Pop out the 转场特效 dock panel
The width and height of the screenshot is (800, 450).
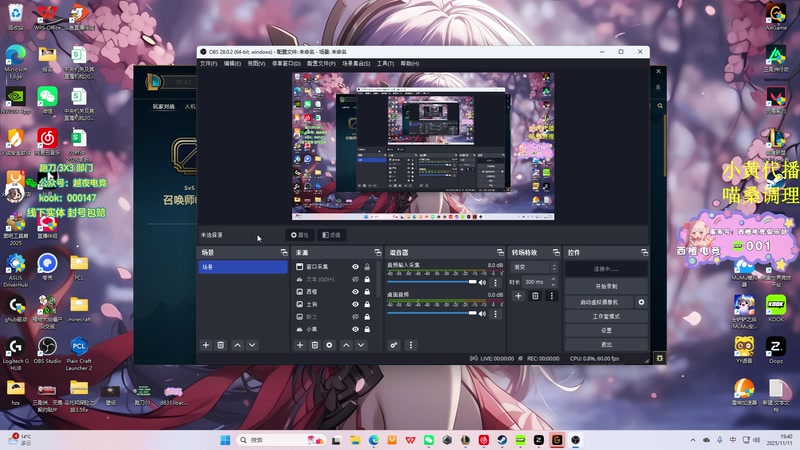(556, 253)
